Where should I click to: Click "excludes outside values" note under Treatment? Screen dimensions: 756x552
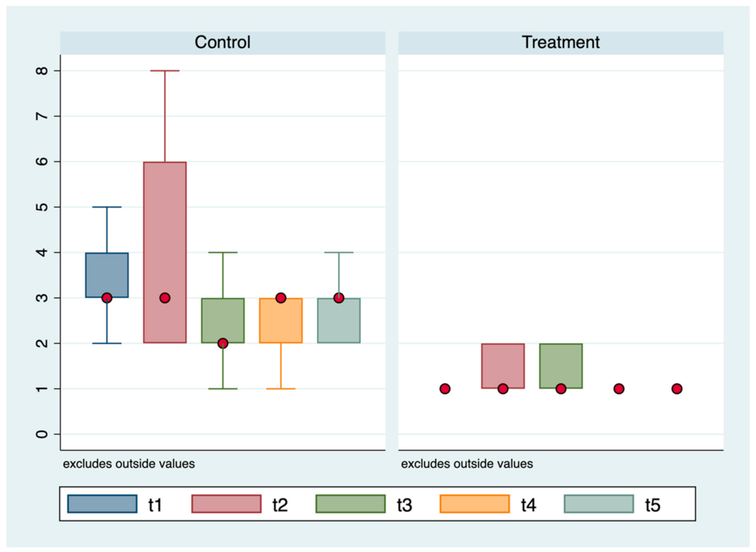coord(467,464)
